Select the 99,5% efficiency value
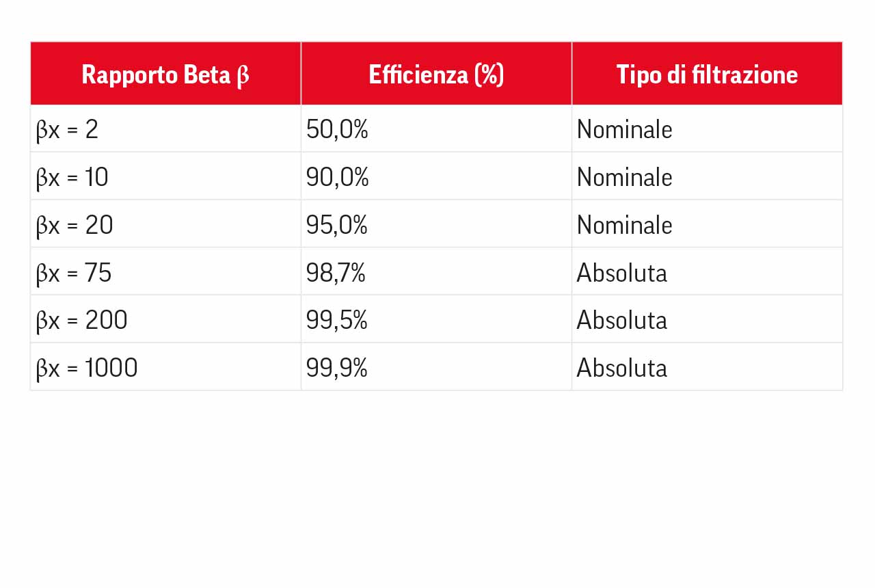This screenshot has width=875, height=588. pyautogui.click(x=337, y=320)
